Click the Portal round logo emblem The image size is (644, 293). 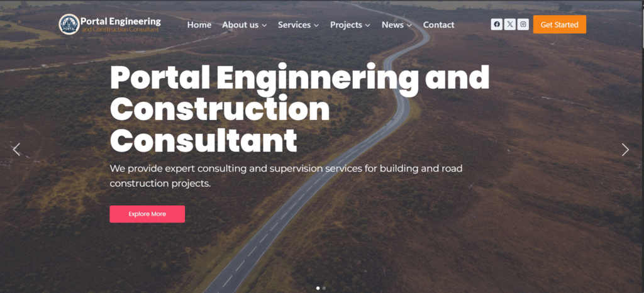point(69,25)
